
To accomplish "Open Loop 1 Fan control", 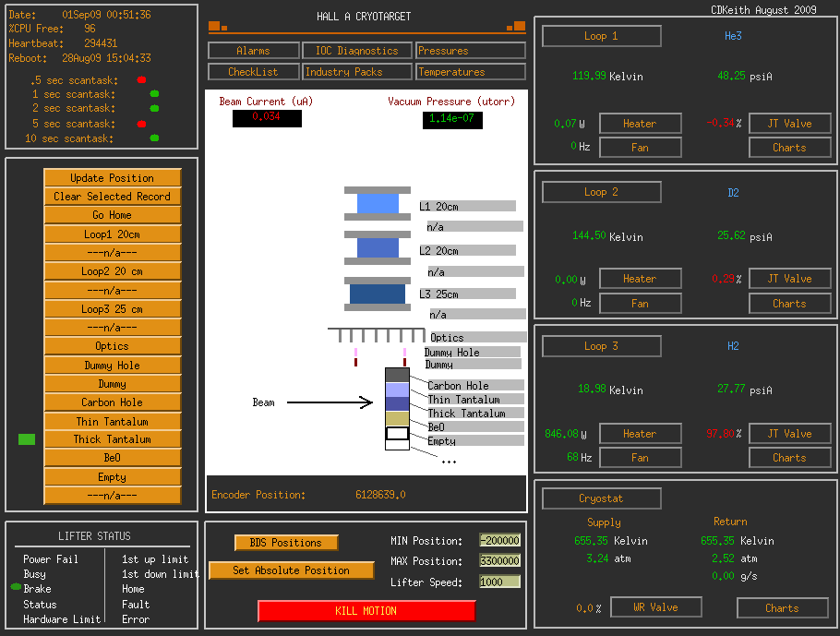I will click(x=641, y=148).
